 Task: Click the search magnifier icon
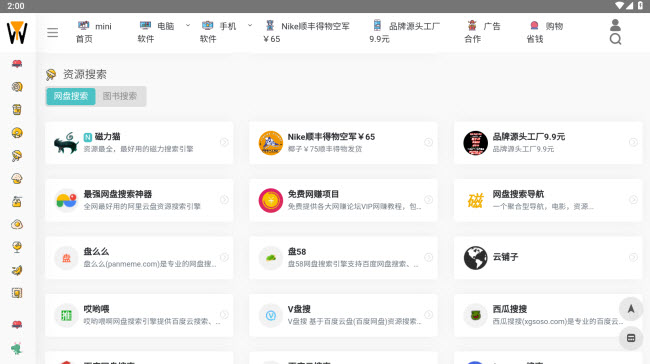coord(615,39)
